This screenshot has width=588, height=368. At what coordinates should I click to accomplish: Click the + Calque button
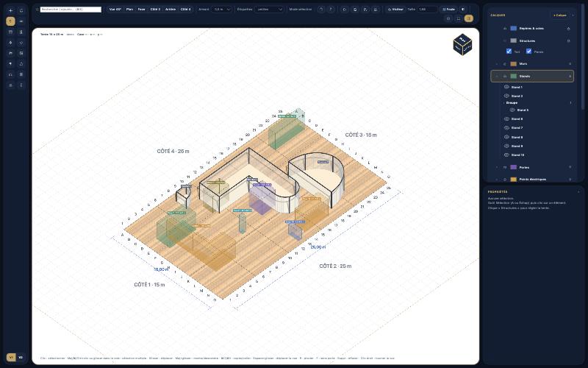(560, 15)
